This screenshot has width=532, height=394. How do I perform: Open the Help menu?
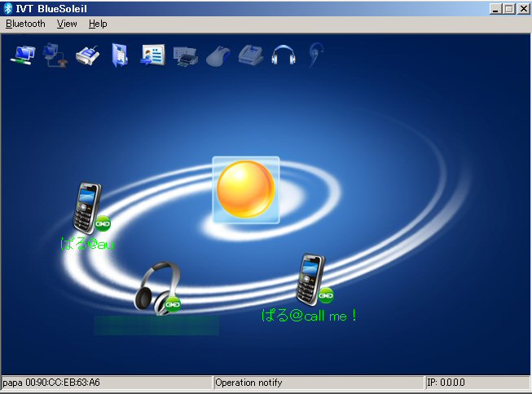coord(98,24)
